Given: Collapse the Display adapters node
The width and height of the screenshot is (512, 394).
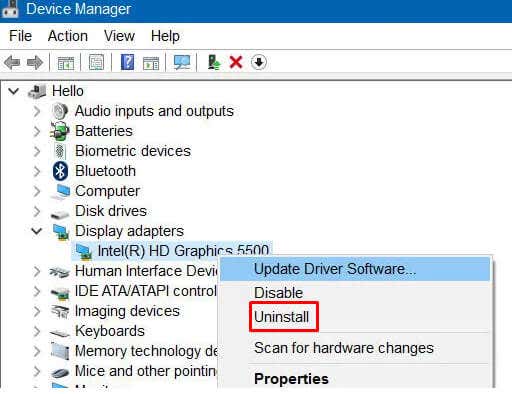Looking at the screenshot, I should coord(37,231).
